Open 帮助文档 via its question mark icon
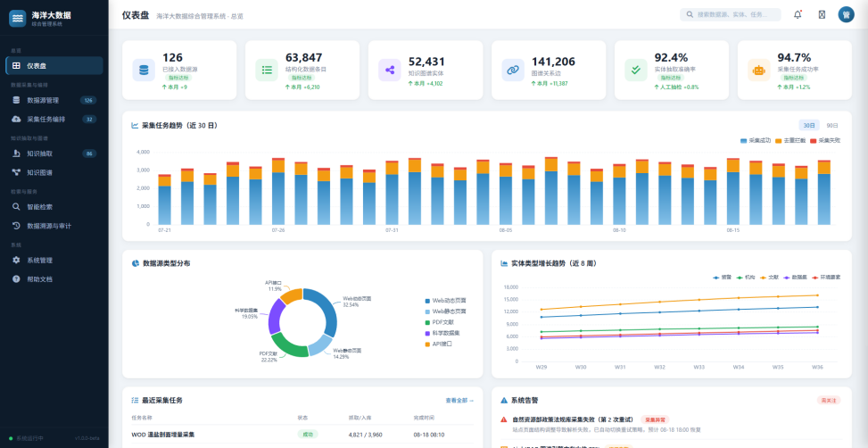This screenshot has width=868, height=448. [x=16, y=279]
